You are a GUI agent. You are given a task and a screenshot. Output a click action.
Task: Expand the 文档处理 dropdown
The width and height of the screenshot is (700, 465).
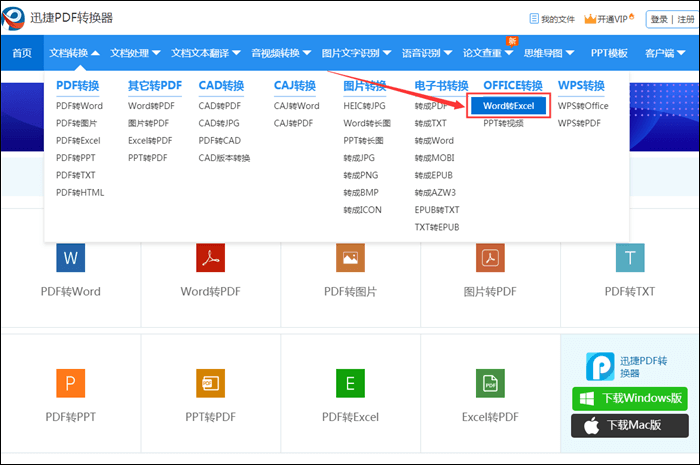[x=156, y=53]
